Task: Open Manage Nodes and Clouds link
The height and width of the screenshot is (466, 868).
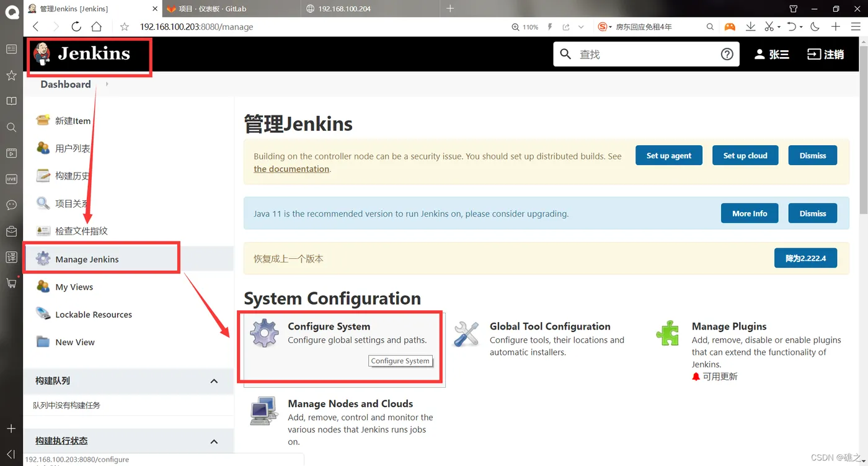Action: click(350, 403)
